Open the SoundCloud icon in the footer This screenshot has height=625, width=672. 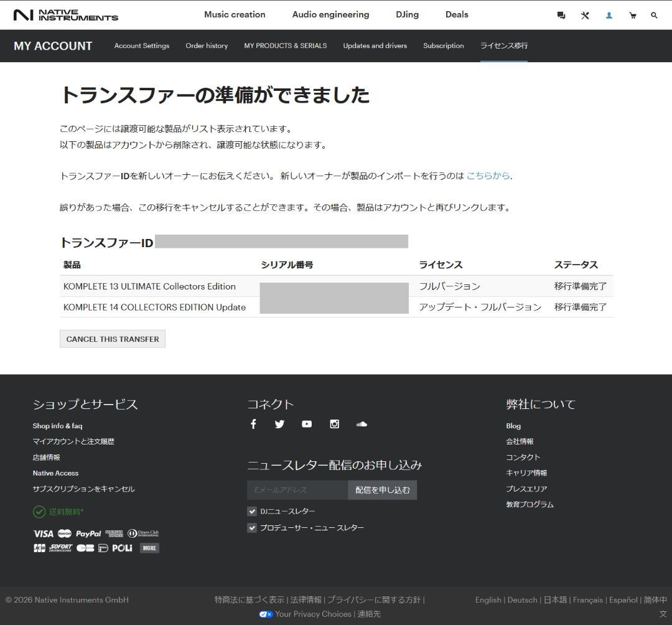tap(362, 424)
